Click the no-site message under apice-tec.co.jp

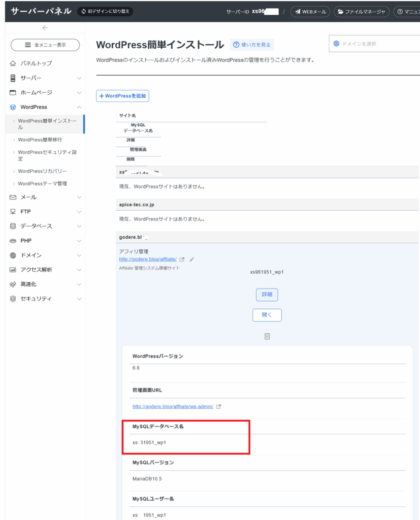click(x=162, y=219)
